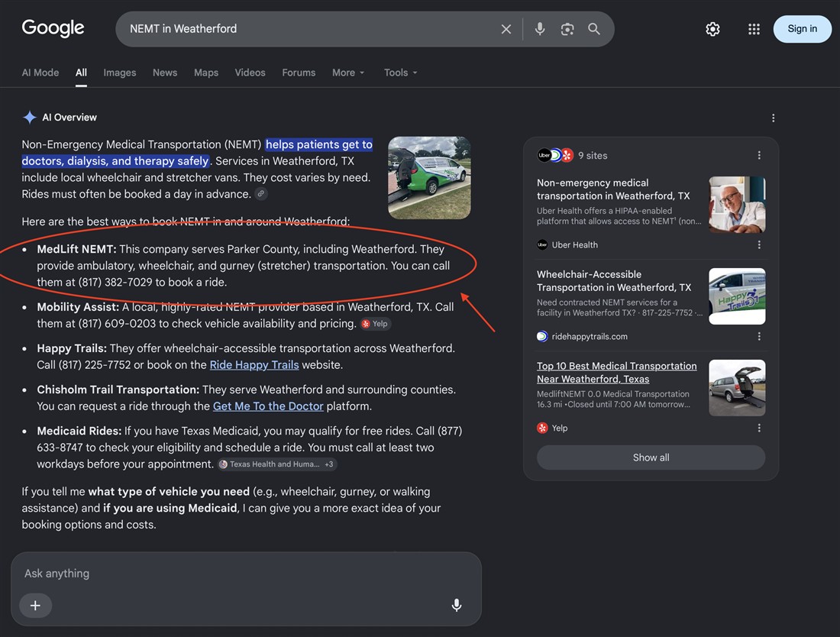Click the AI Overview sparkle icon
The width and height of the screenshot is (840, 637).
coord(30,118)
